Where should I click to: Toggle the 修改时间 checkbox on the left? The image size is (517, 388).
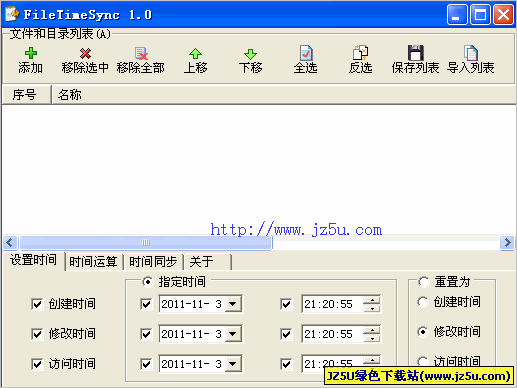point(37,334)
